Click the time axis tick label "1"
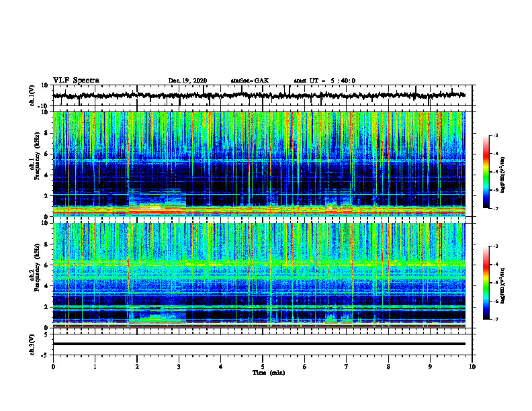This screenshot has height=411, width=532. click(95, 367)
